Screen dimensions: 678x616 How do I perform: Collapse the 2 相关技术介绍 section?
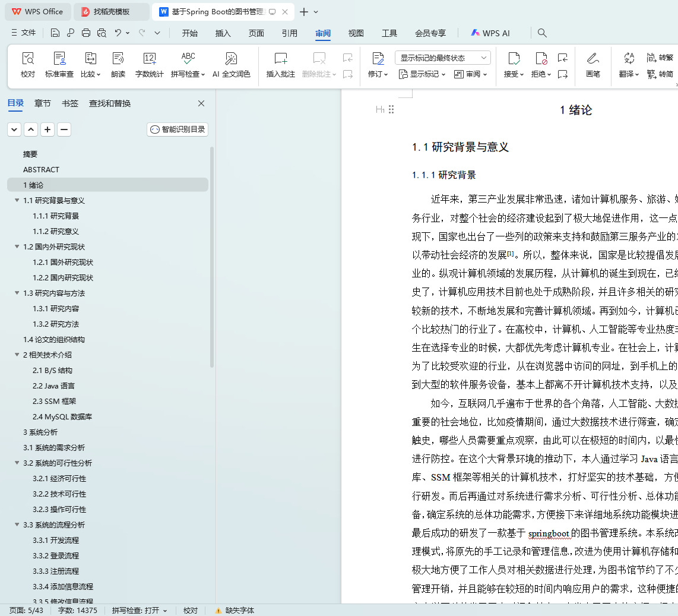pyautogui.click(x=17, y=355)
